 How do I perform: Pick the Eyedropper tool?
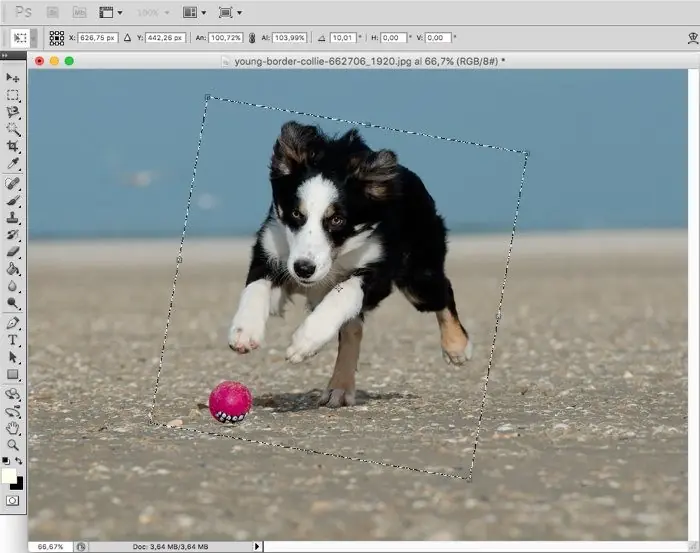pyautogui.click(x=13, y=163)
